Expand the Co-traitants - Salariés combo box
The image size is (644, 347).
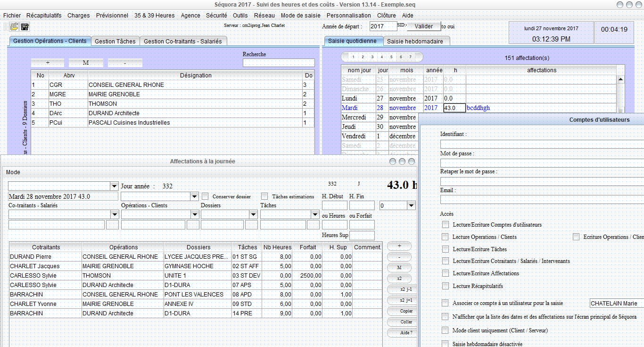(114, 214)
